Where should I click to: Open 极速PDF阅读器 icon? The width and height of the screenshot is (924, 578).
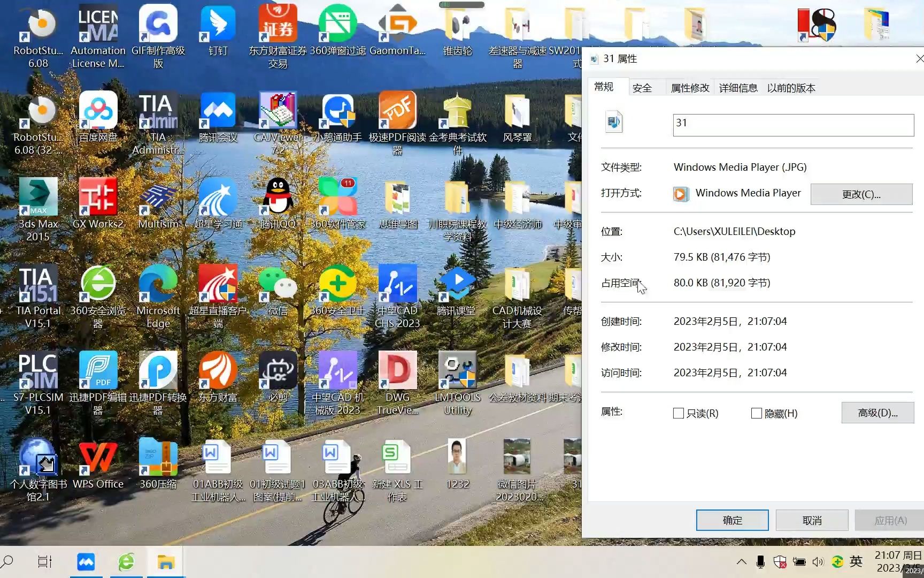[397, 123]
